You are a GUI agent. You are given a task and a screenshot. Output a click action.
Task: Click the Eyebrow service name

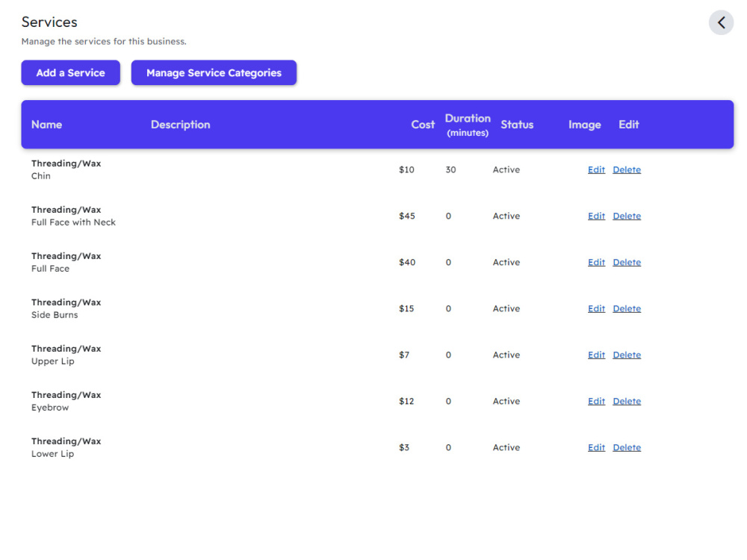50,408
